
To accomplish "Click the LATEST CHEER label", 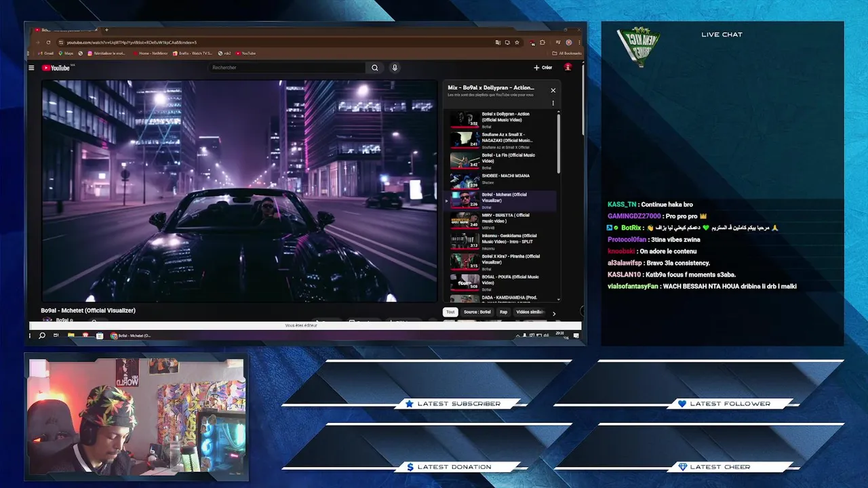I will [x=720, y=467].
